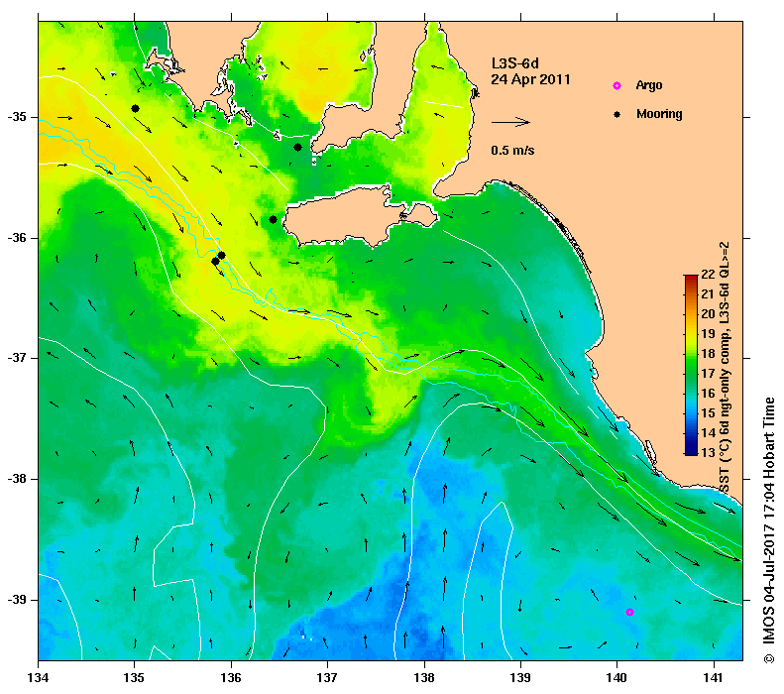Click the vertical 'SST (°C) 6d ngt-only comp' caption
784x694 pixels.
725,368
